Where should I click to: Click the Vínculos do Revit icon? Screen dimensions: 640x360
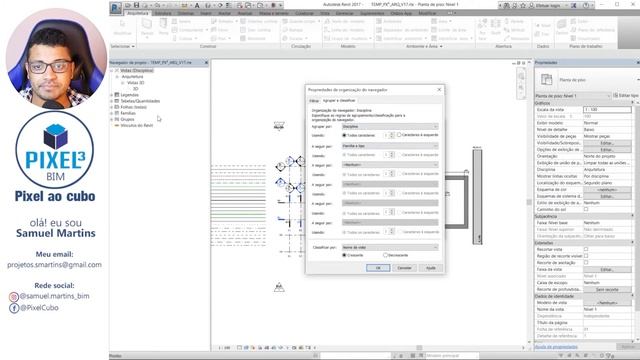[117, 125]
